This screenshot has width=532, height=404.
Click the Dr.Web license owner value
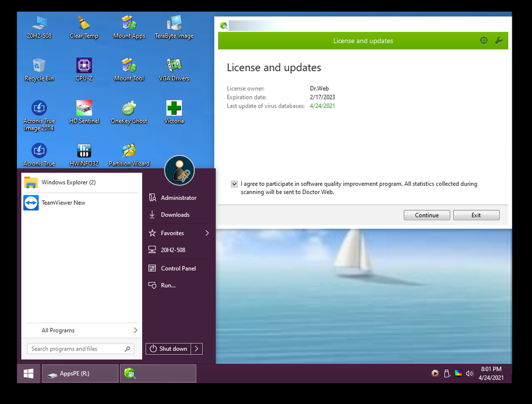click(x=320, y=88)
